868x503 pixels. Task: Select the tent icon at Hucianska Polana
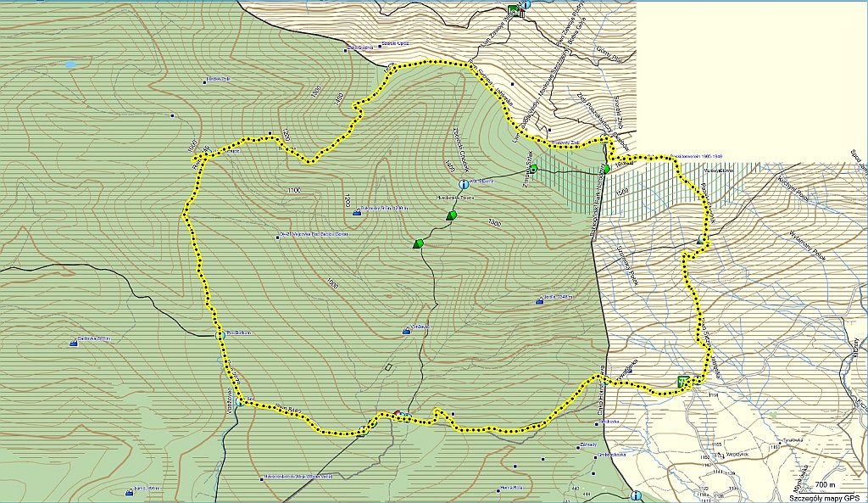pyautogui.click(x=451, y=216)
